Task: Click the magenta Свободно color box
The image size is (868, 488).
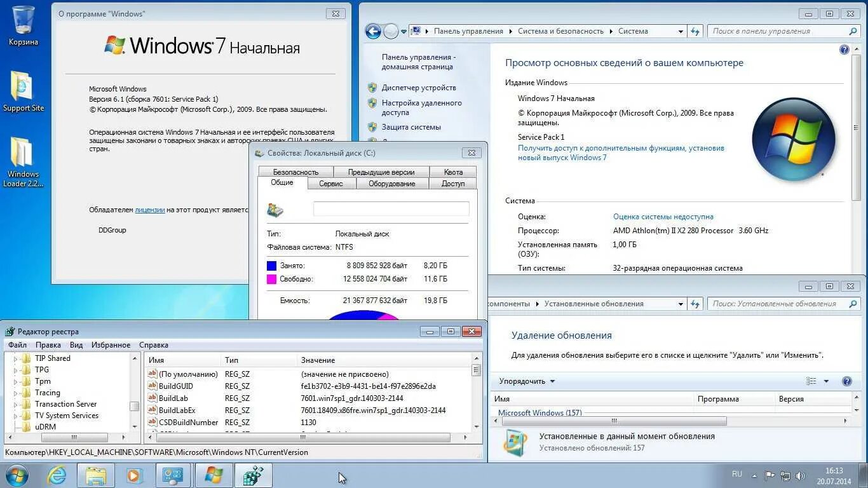Action: [272, 279]
